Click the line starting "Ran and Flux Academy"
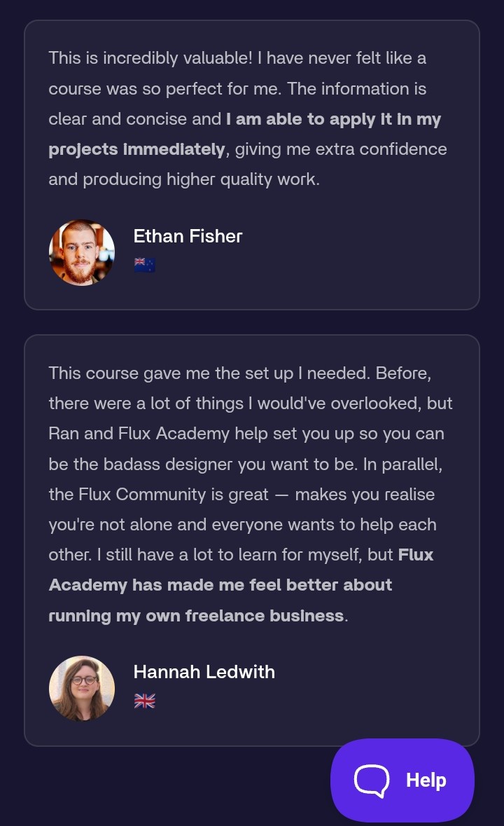 (246, 434)
